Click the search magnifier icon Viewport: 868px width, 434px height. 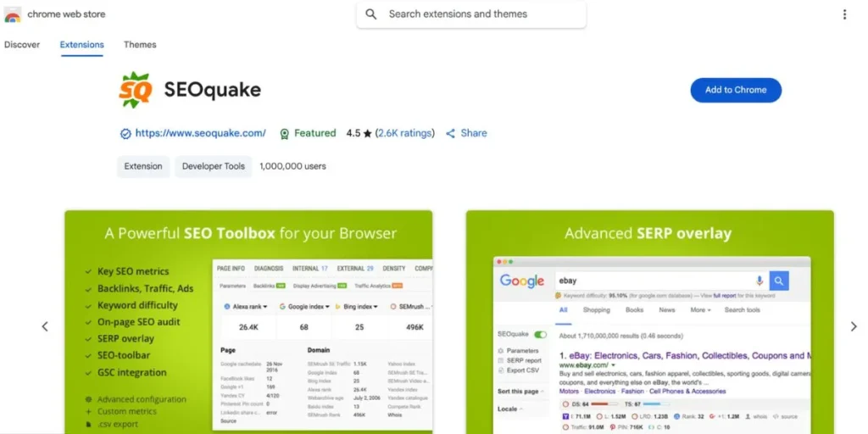coord(371,14)
